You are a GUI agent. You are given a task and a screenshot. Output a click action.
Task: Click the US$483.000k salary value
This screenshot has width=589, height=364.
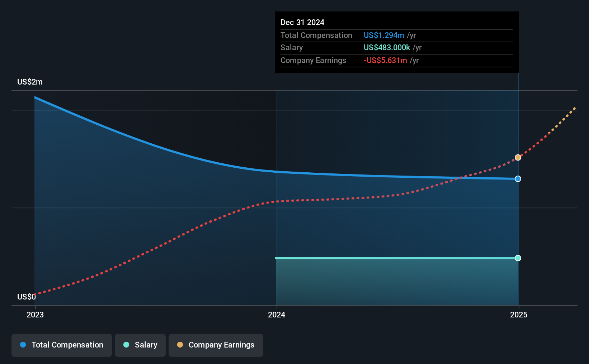click(387, 48)
